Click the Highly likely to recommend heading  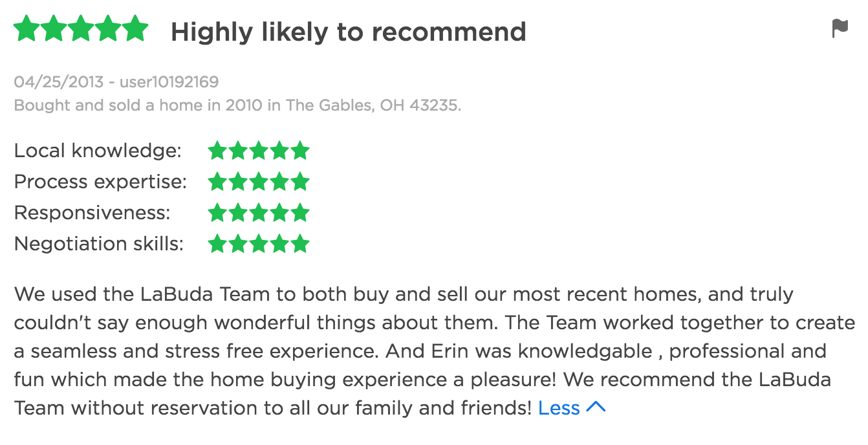(x=348, y=32)
